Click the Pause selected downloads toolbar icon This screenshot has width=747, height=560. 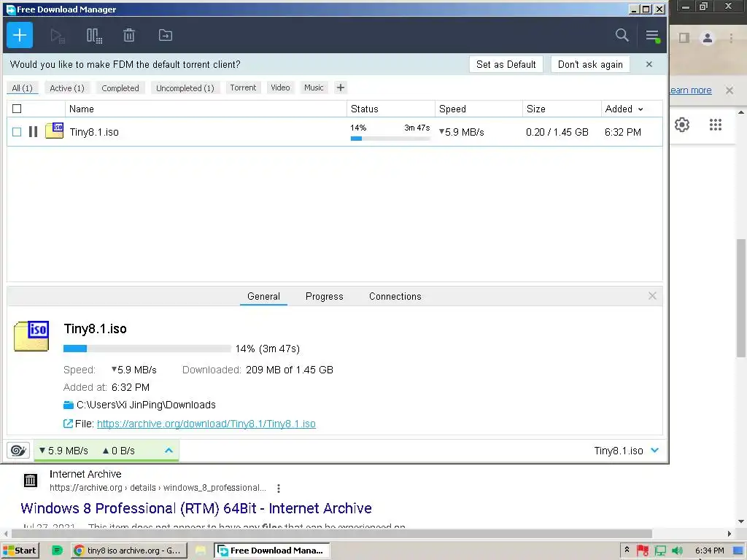(94, 36)
